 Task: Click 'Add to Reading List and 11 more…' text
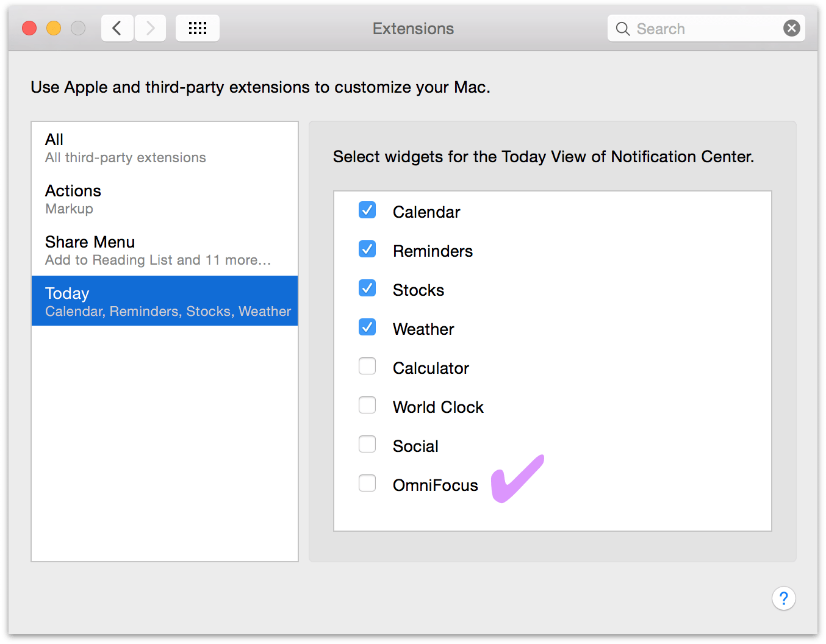(x=158, y=260)
